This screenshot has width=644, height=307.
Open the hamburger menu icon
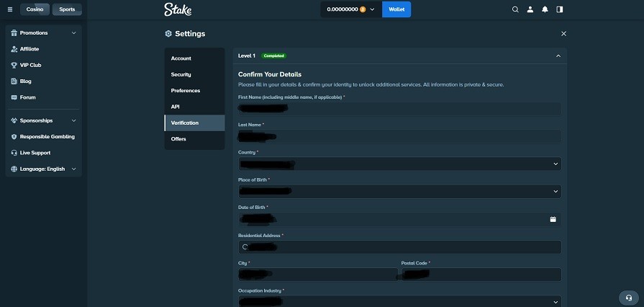(10, 9)
